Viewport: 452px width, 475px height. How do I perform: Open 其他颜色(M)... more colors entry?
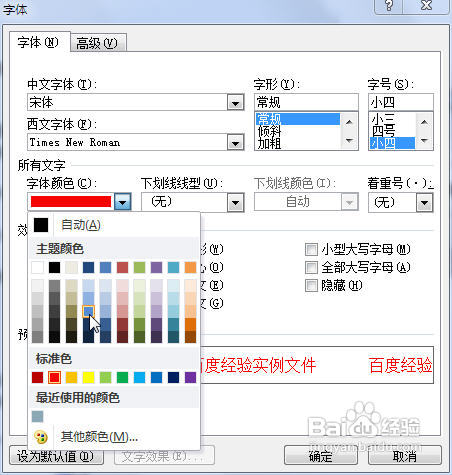click(99, 437)
